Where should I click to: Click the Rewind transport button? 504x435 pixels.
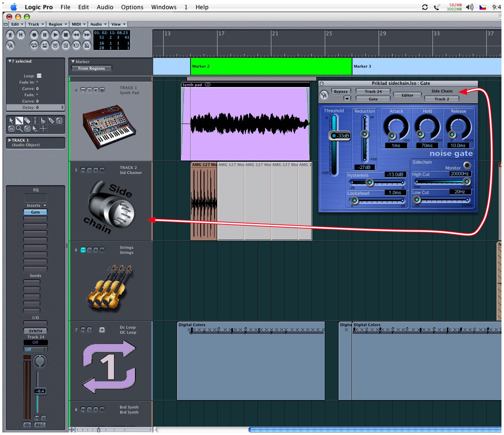(76, 34)
